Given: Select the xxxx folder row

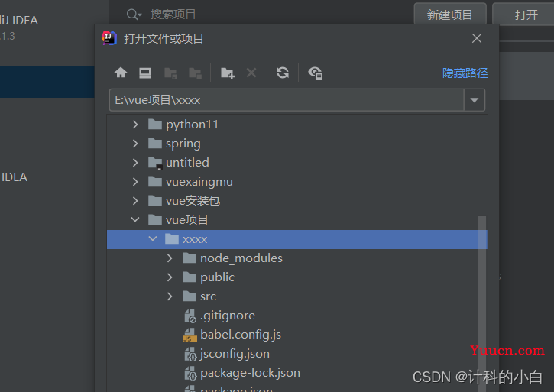Looking at the screenshot, I should tap(297, 239).
